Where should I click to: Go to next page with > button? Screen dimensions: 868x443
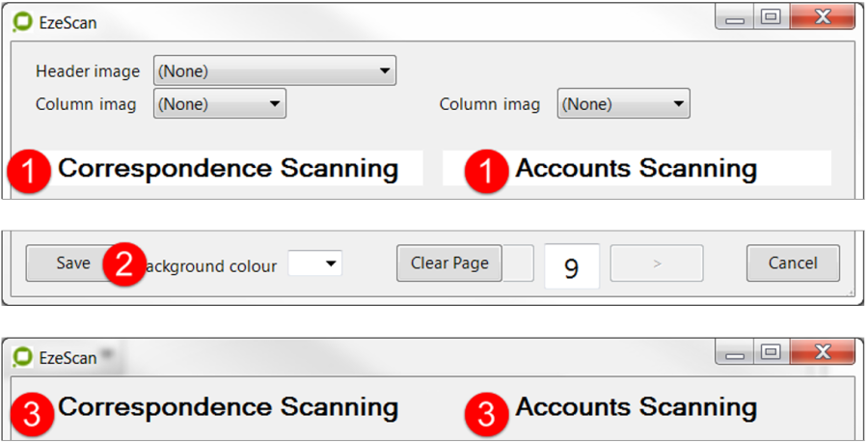(657, 263)
